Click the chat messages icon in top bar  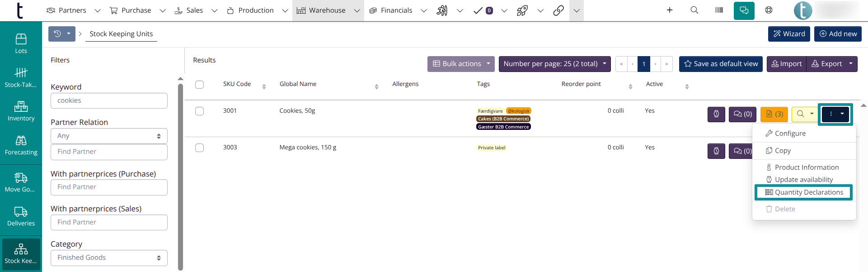[x=744, y=10]
